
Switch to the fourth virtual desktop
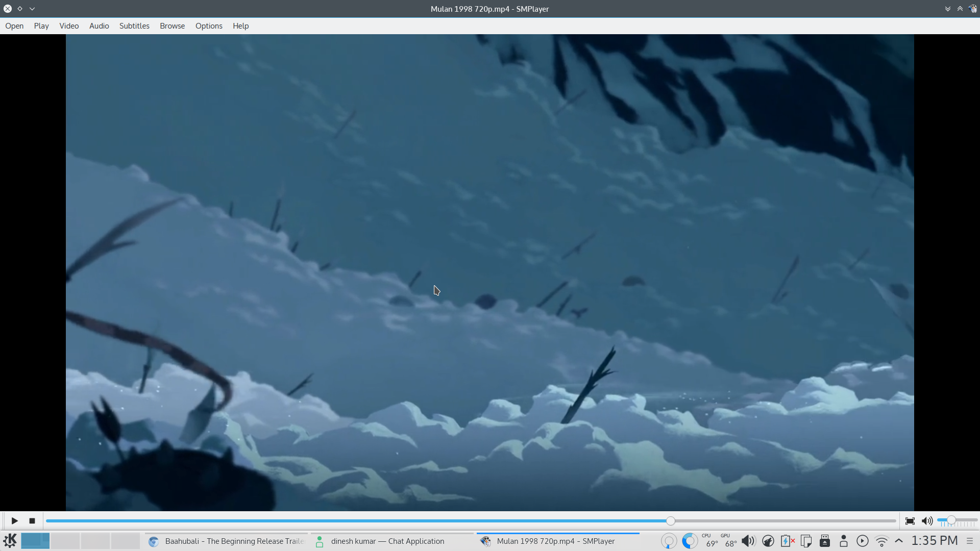tap(126, 541)
